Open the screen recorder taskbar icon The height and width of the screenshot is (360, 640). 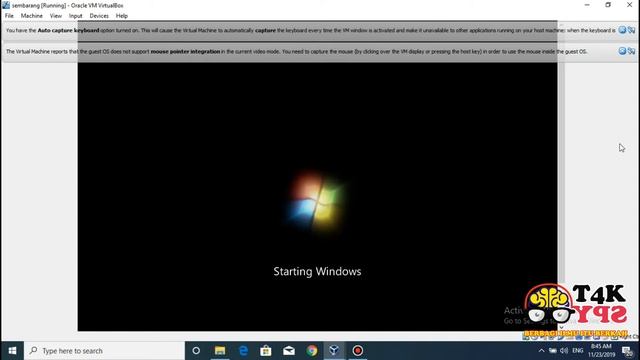[x=358, y=351]
